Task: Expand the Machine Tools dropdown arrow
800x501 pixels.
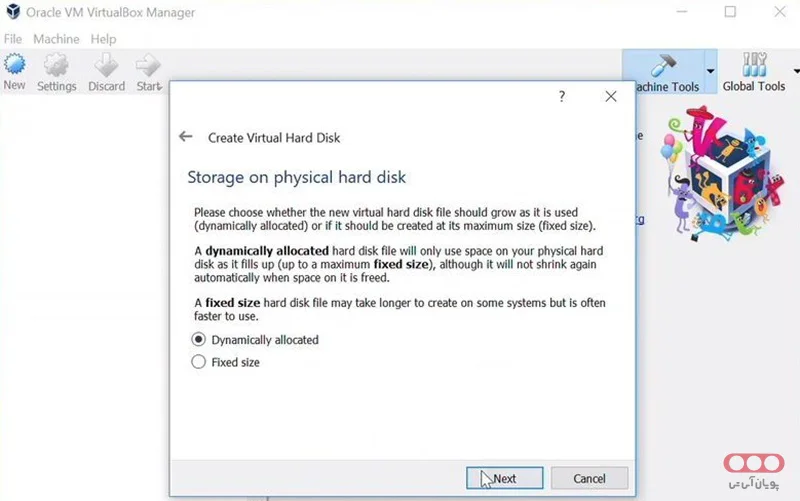Action: pos(711,72)
